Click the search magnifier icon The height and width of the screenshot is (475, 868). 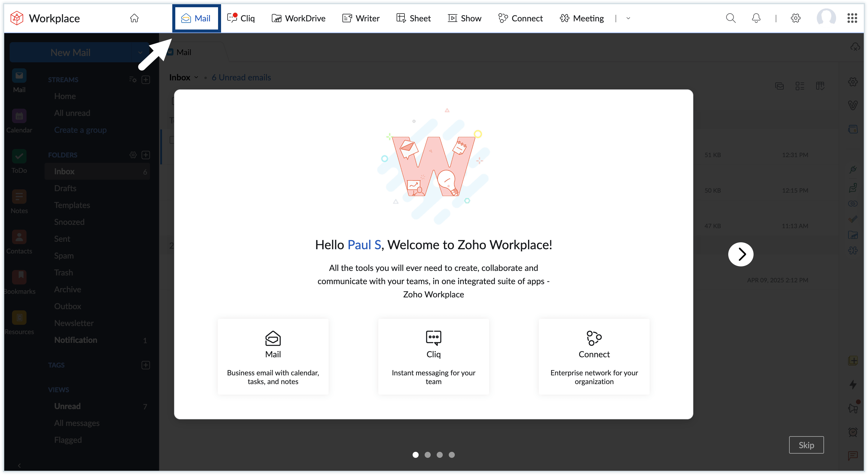pyautogui.click(x=731, y=18)
